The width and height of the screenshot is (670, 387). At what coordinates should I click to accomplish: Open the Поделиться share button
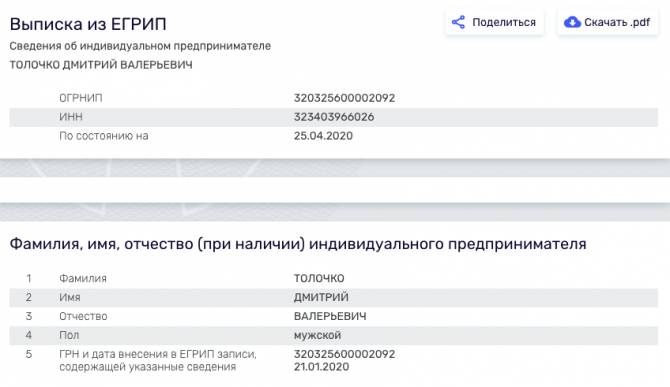[x=494, y=22]
